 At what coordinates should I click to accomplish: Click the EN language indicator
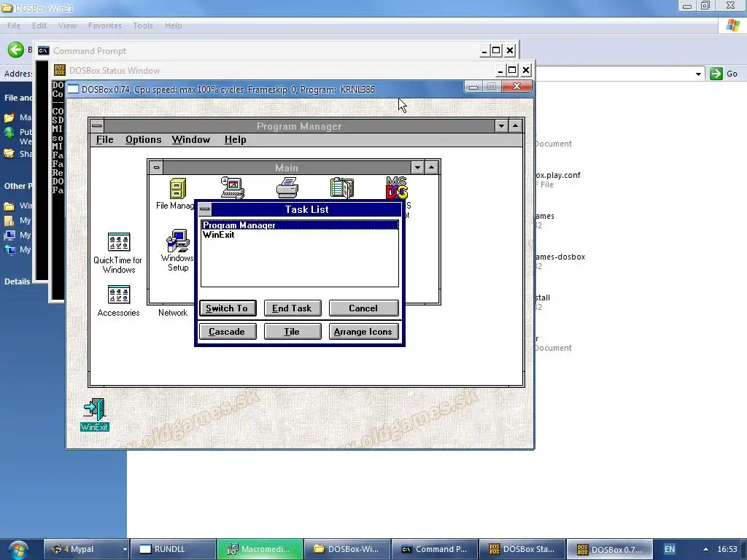coord(670,549)
